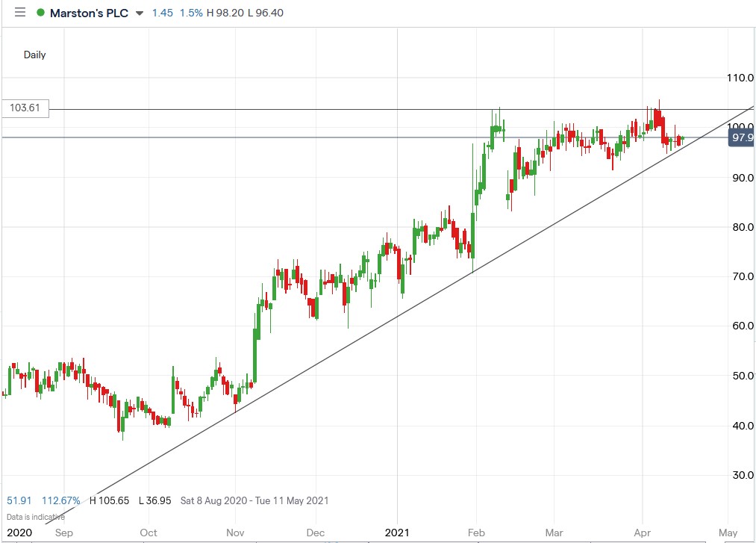Click the date range text at bottom

pyautogui.click(x=254, y=500)
